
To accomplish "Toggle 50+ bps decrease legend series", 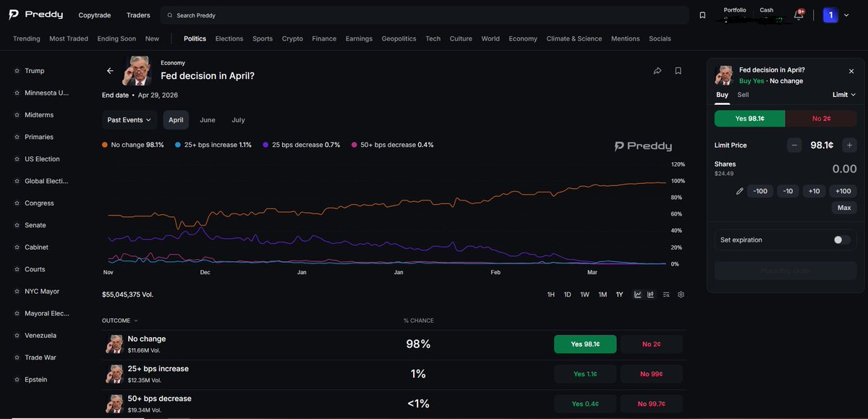I will coord(393,145).
